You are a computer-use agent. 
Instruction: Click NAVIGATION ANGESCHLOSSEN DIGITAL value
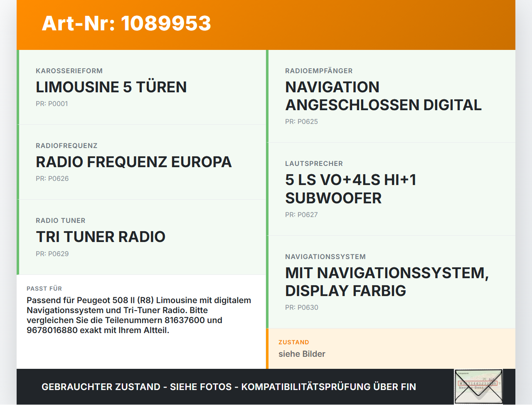[x=383, y=96]
